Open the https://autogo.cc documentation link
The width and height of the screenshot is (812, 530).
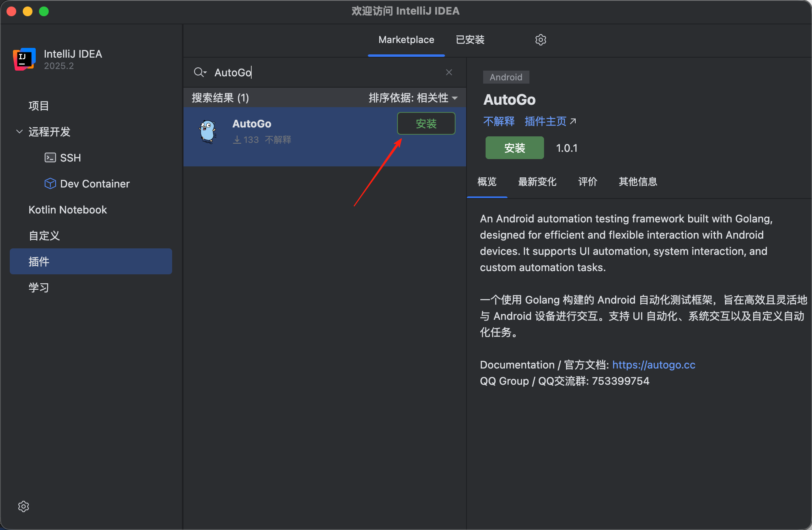tap(653, 365)
